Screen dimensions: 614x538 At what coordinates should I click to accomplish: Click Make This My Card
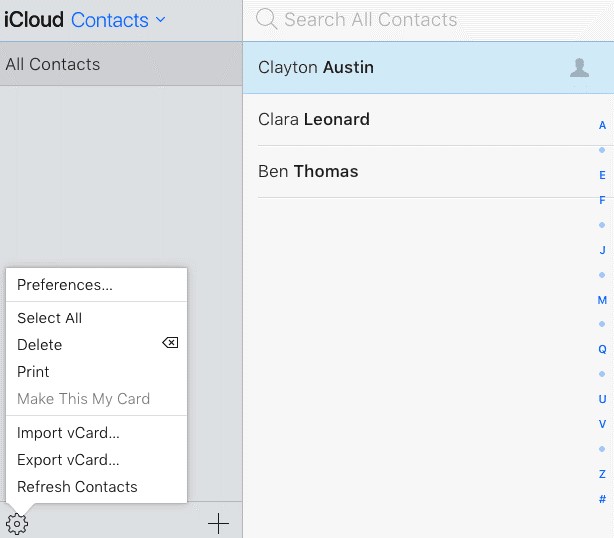[x=96, y=399]
